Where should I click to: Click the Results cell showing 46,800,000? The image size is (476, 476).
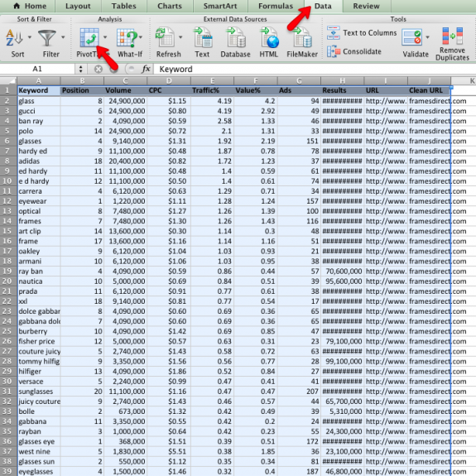pyautogui.click(x=343, y=471)
